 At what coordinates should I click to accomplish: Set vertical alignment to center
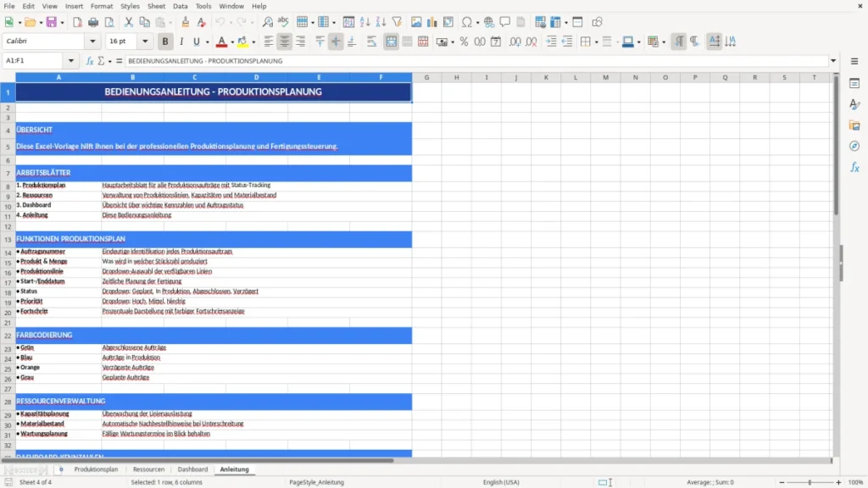336,42
